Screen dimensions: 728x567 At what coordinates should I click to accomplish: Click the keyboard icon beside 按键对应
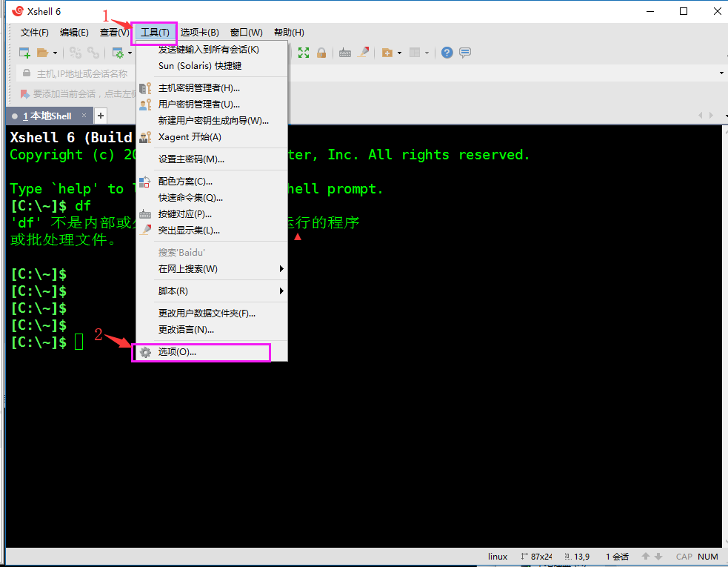[145, 214]
